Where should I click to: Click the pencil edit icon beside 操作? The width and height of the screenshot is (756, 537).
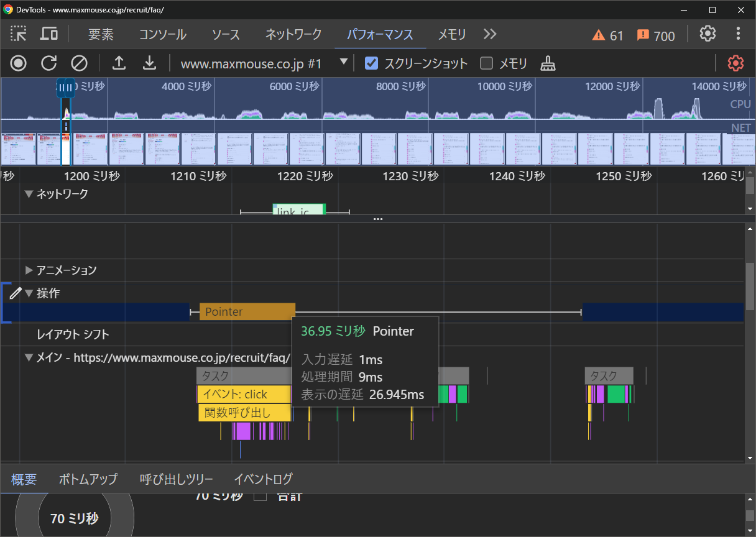16,293
